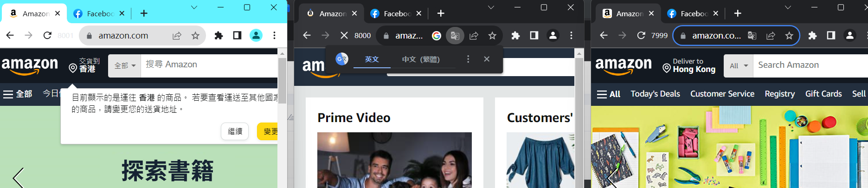Viewport: 868px width, 188px height.
Task: Click the Translate icon in middle window address bar
Action: point(455,36)
